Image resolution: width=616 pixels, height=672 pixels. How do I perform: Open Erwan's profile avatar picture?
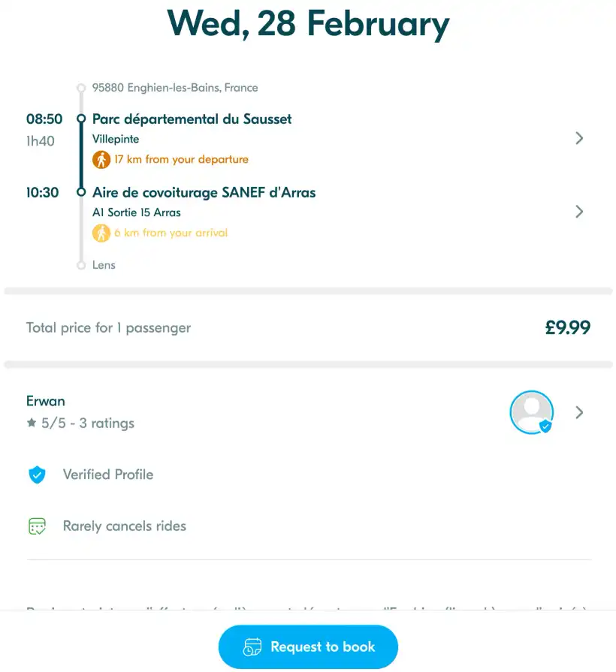[531, 412]
